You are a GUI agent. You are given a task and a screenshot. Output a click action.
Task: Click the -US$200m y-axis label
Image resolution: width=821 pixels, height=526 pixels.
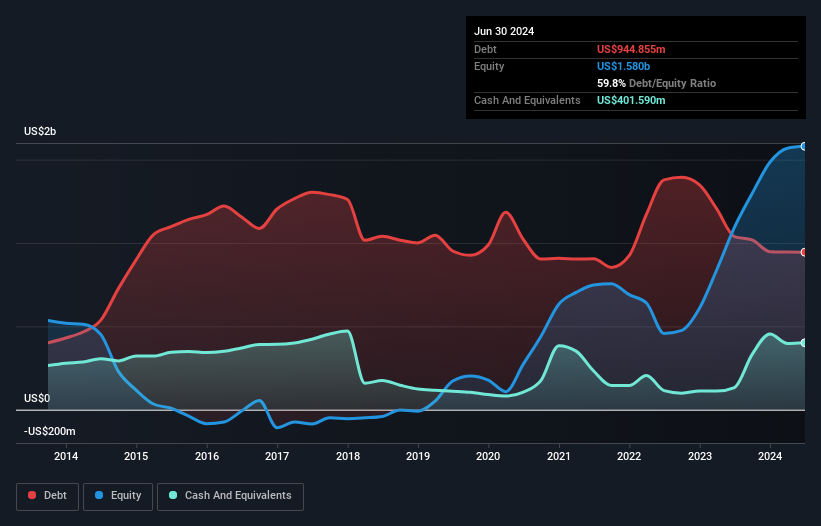point(50,431)
